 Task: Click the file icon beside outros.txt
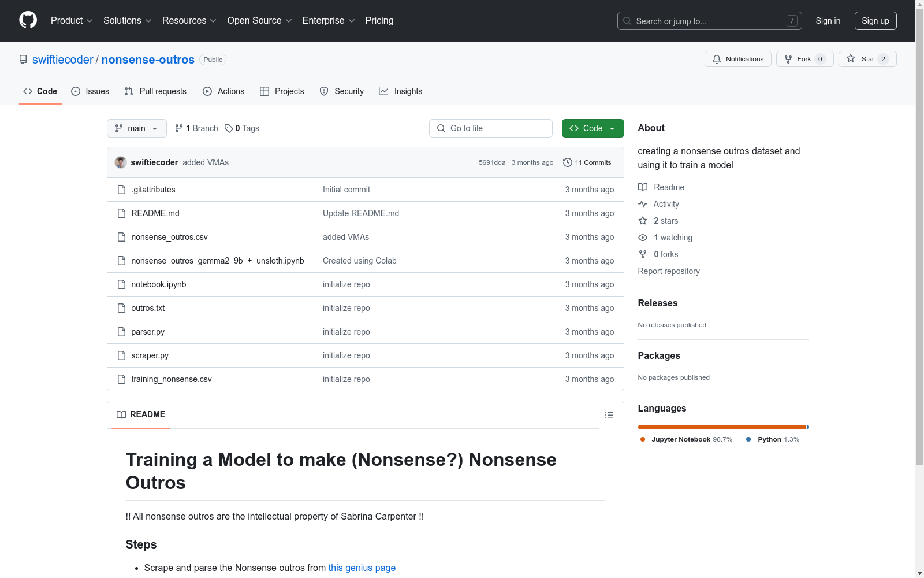click(x=121, y=308)
